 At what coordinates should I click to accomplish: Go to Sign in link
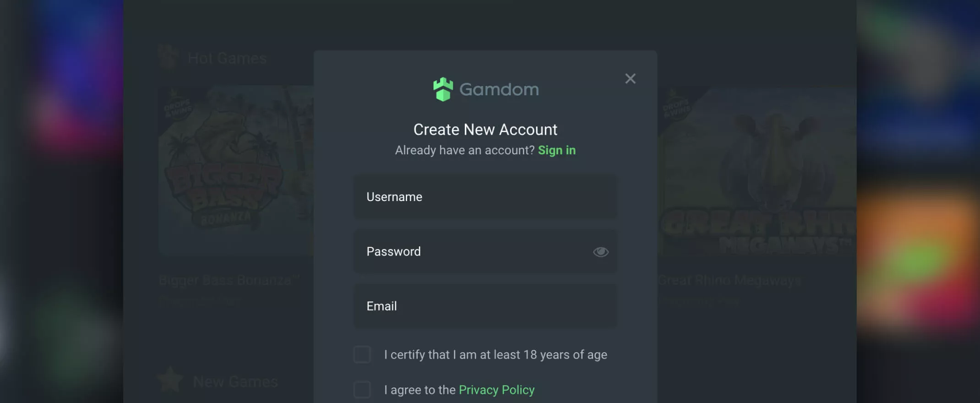pyautogui.click(x=557, y=150)
